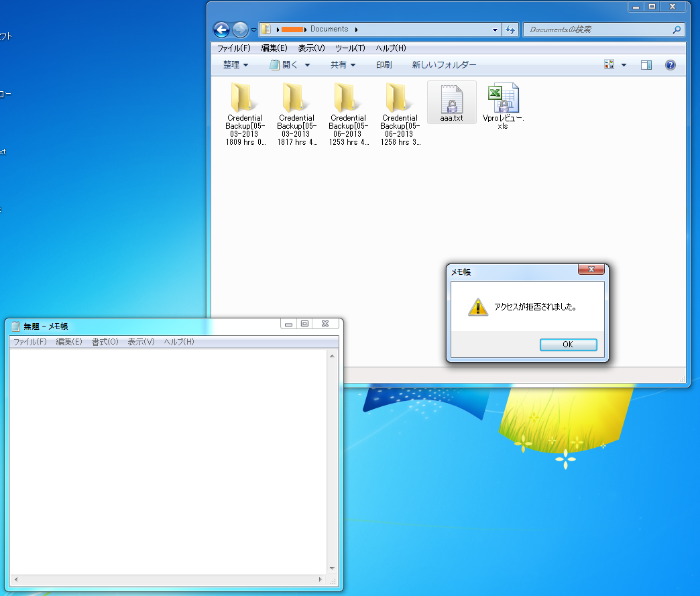
Task: Open Explorer help question mark icon
Action: click(670, 65)
